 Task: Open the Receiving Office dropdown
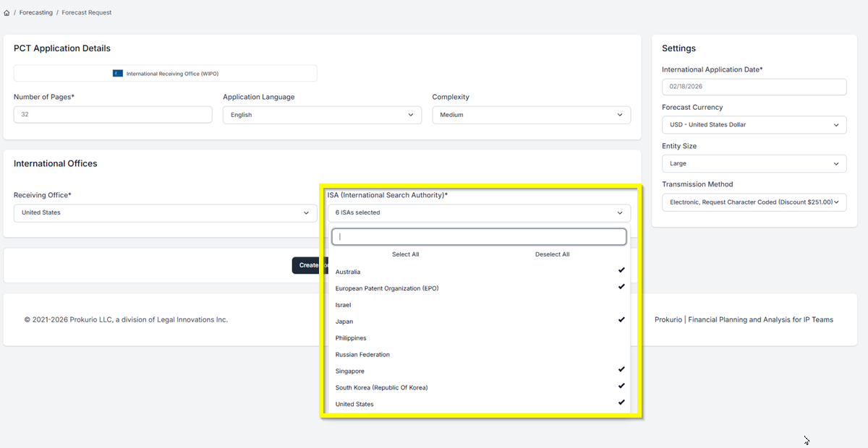(165, 213)
